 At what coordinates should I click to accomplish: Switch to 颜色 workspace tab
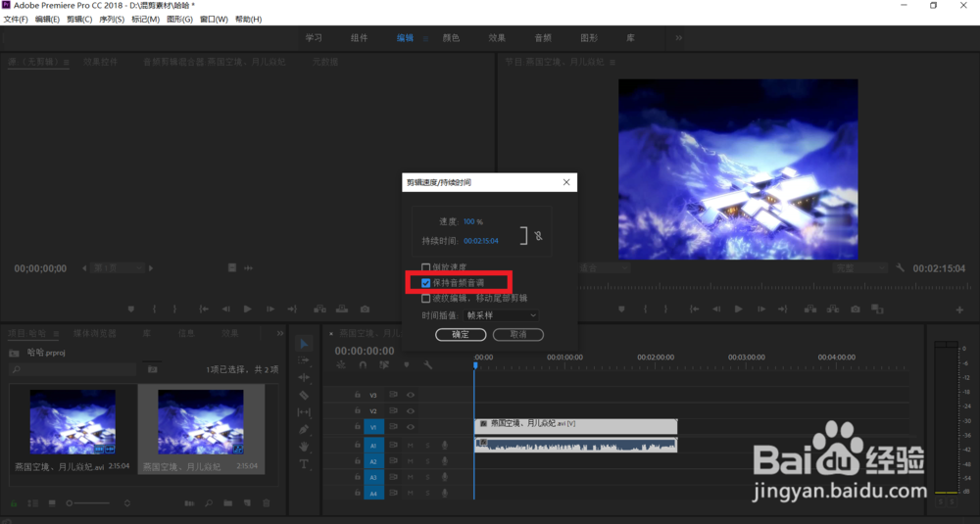[451, 38]
